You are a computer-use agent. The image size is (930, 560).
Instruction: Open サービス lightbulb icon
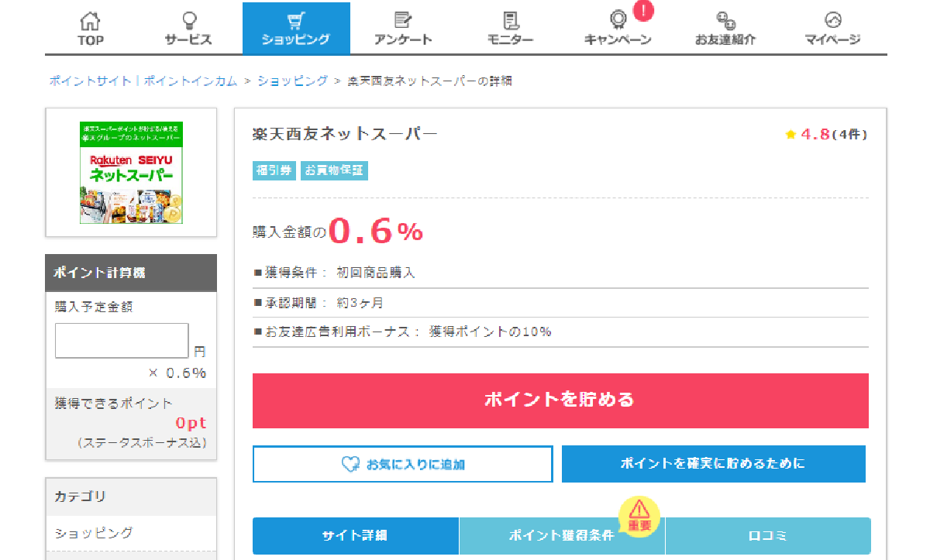[188, 20]
